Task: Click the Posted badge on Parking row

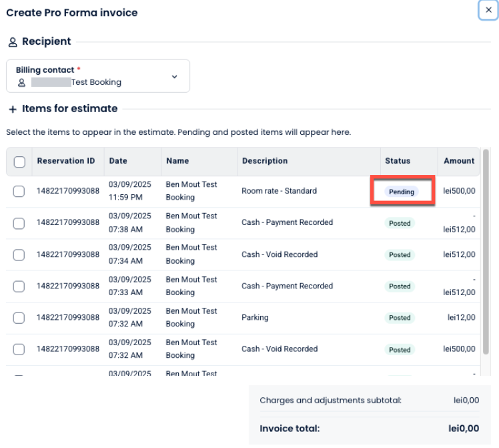Action: [400, 318]
